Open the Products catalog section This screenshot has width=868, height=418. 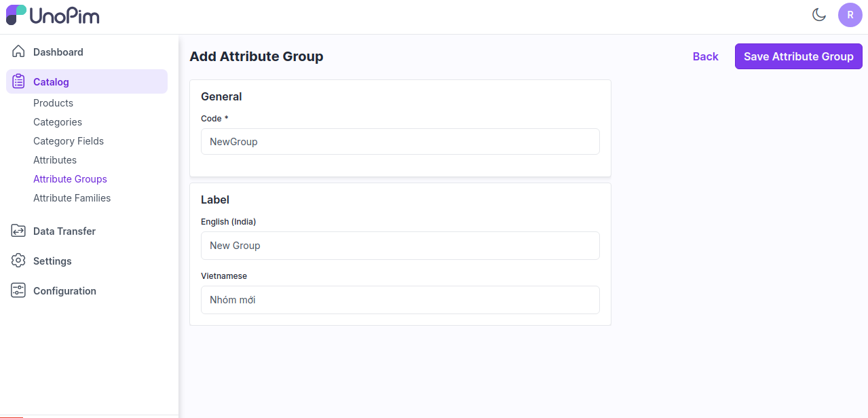[x=53, y=102]
